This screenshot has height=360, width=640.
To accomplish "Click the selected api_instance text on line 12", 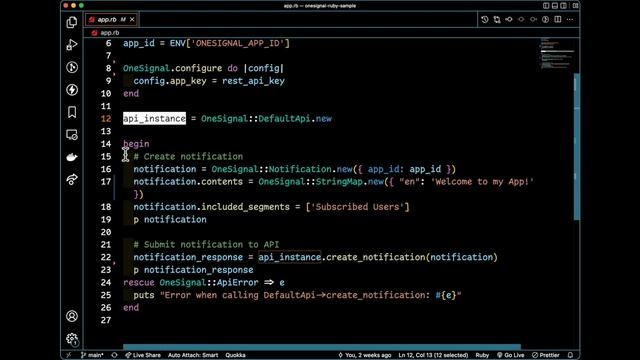I will [x=154, y=119].
